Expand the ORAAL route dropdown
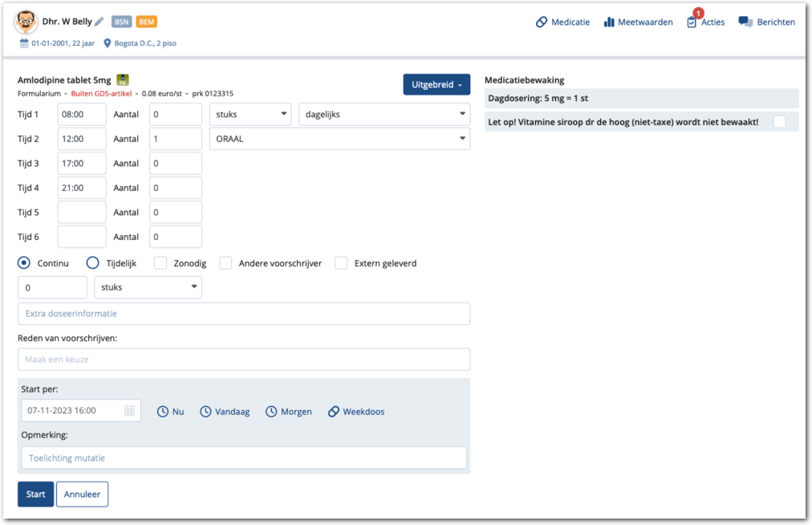Viewport: 812px width, 525px height. [x=339, y=139]
